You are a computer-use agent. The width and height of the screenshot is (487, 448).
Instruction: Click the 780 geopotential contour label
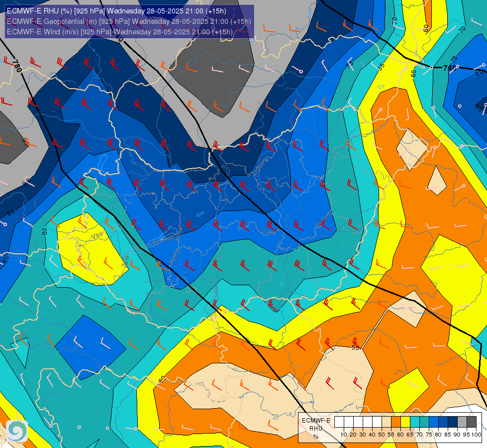(x=18, y=66)
